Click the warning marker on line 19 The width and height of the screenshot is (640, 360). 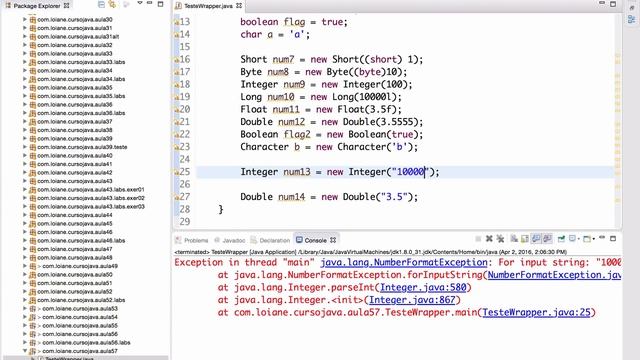coord(177,97)
